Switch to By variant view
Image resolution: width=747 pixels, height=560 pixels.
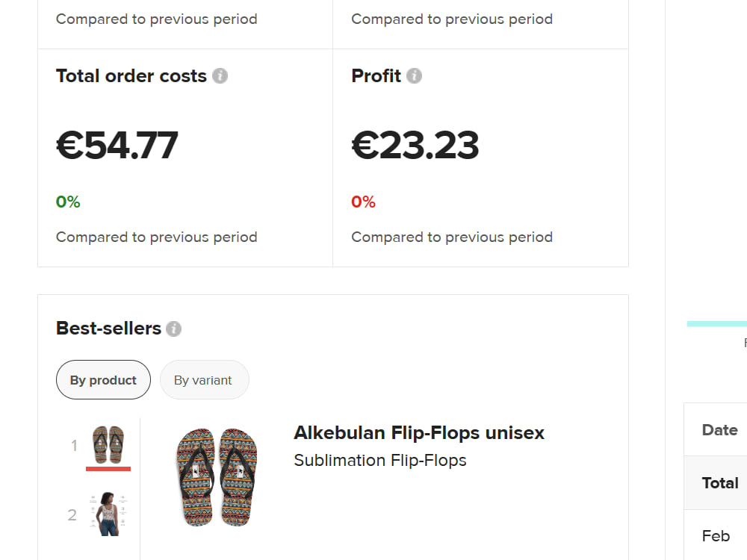(204, 380)
